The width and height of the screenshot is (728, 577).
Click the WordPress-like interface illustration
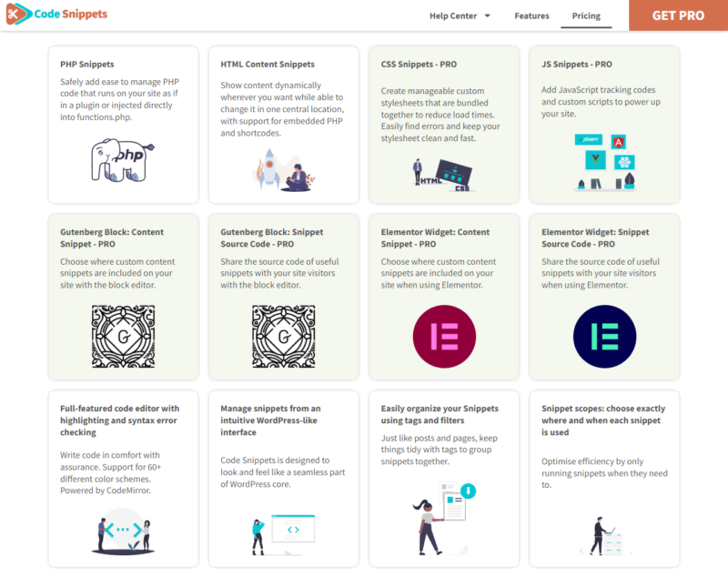(282, 532)
